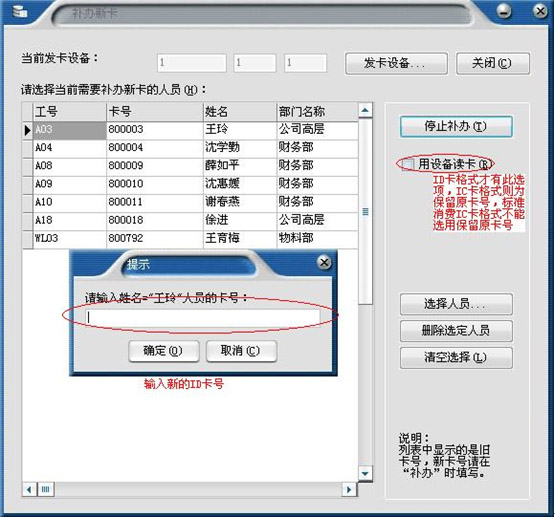
Task: Select the row indicator arrow for A03
Action: (x=28, y=130)
